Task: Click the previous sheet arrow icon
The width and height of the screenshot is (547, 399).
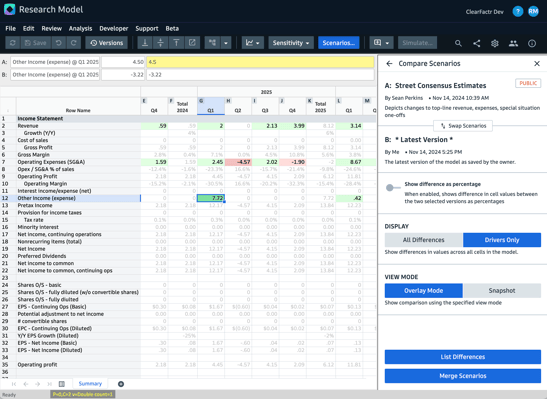Action: (x=25, y=384)
